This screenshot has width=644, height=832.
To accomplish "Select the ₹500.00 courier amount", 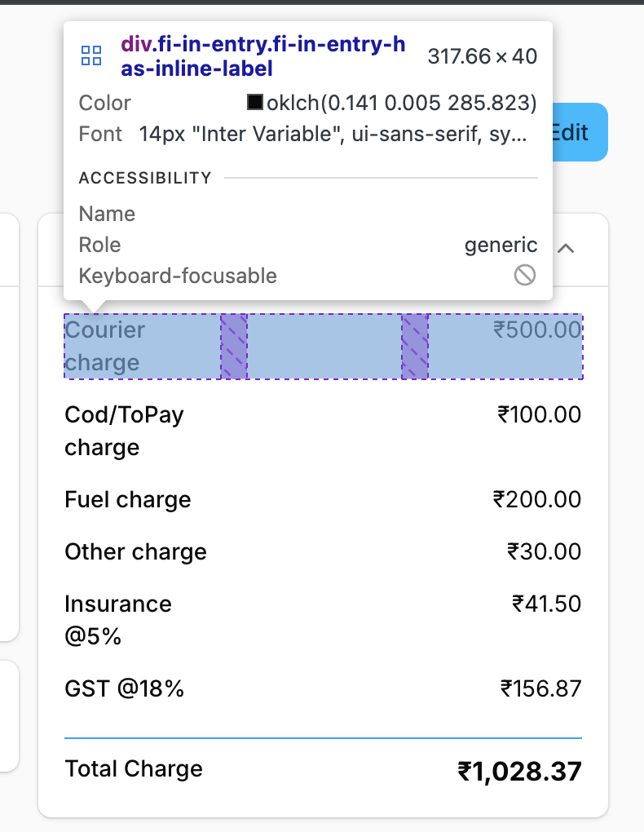I will click(537, 330).
